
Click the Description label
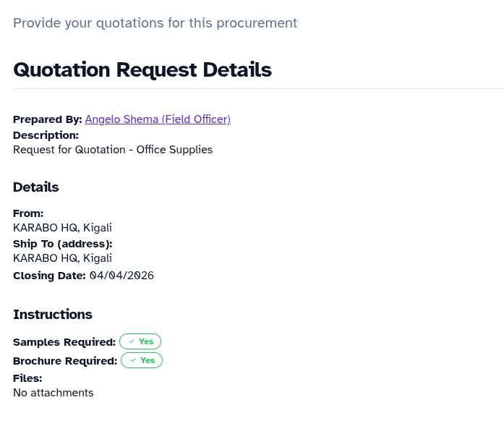click(46, 135)
